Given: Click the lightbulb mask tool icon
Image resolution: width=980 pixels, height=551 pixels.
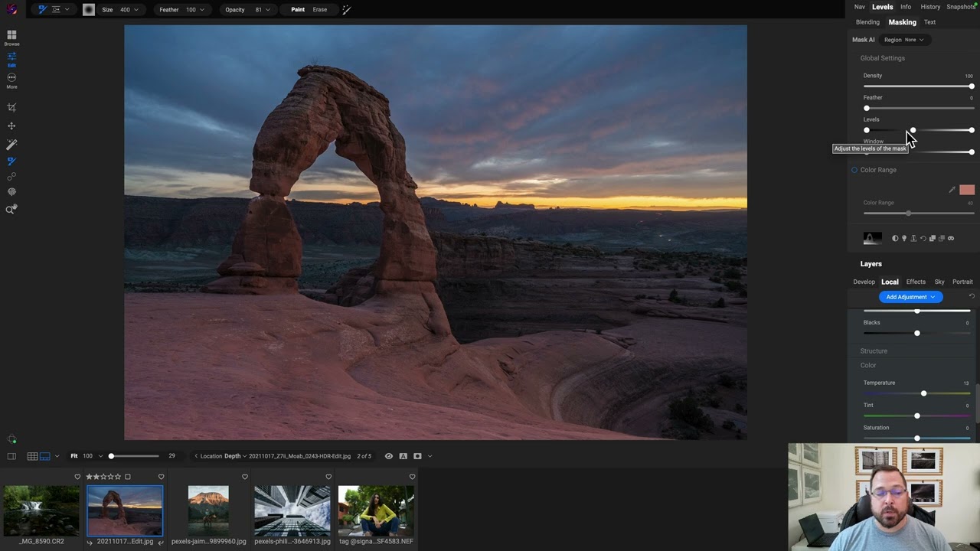Looking at the screenshot, I should 904,238.
